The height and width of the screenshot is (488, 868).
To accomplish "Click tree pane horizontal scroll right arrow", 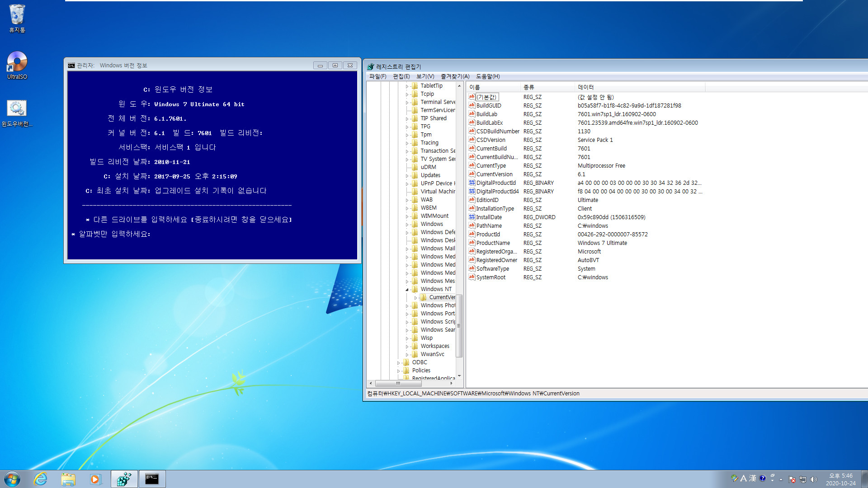I will (x=451, y=383).
